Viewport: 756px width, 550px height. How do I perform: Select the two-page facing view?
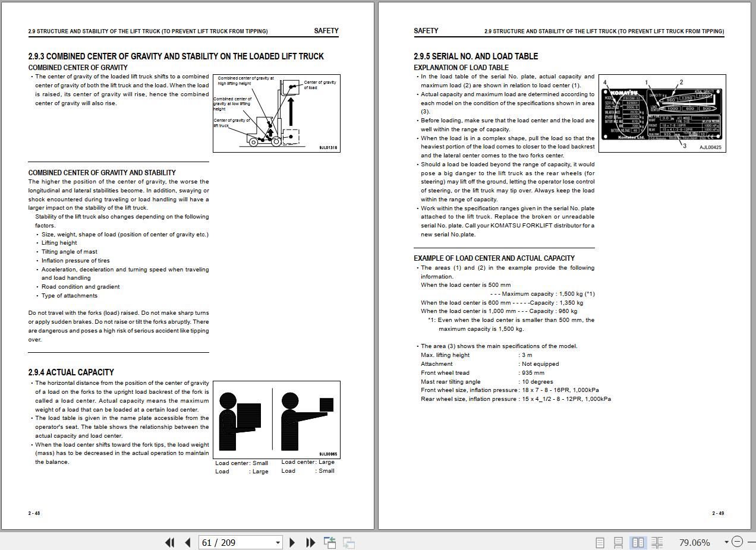[638, 542]
